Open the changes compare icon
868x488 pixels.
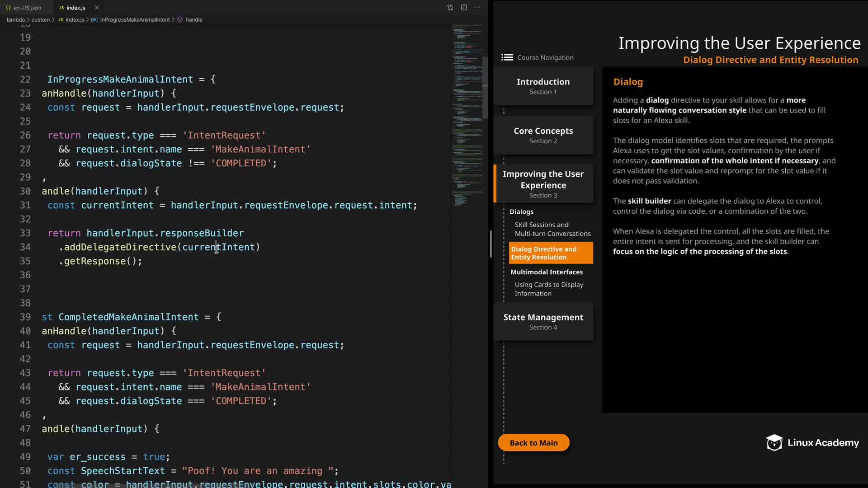point(450,8)
